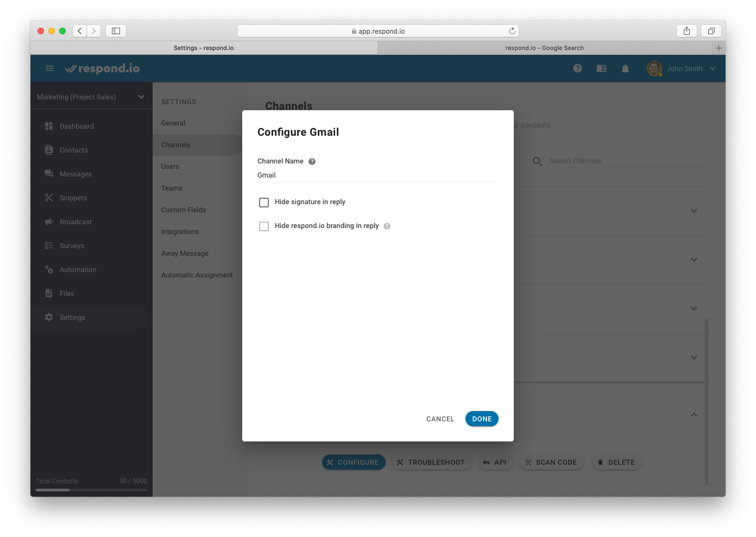The width and height of the screenshot is (756, 537).
Task: Click John Smith's avatar picture
Action: (x=654, y=68)
